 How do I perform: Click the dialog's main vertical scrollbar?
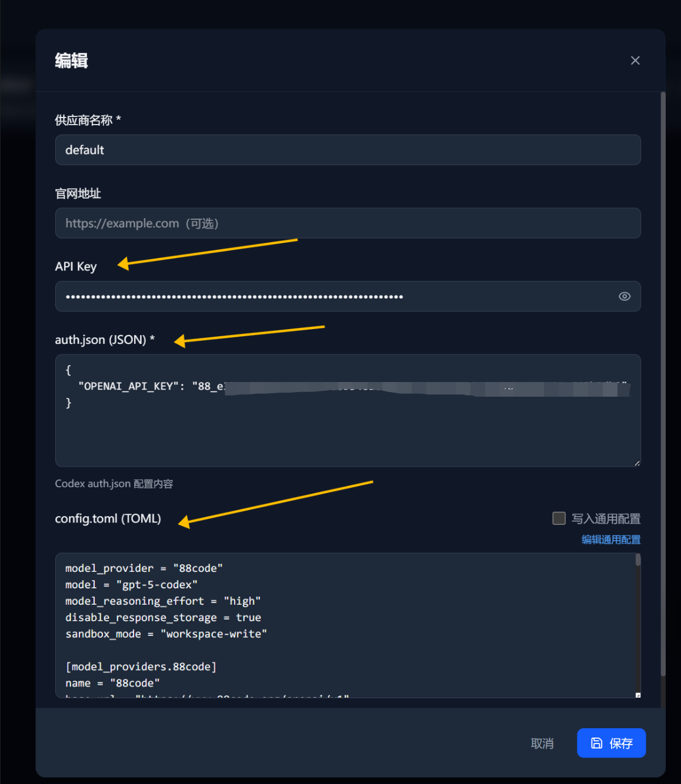point(663,382)
